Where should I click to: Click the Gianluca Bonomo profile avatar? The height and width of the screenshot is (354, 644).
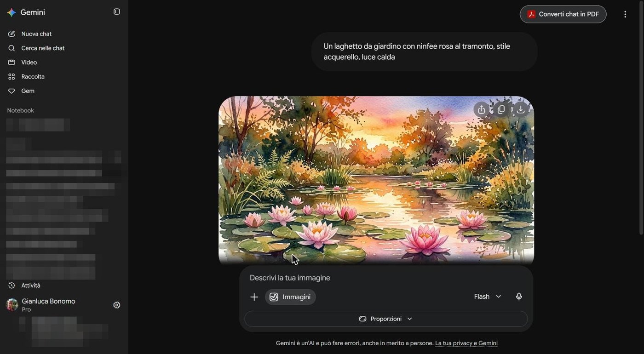coord(12,305)
